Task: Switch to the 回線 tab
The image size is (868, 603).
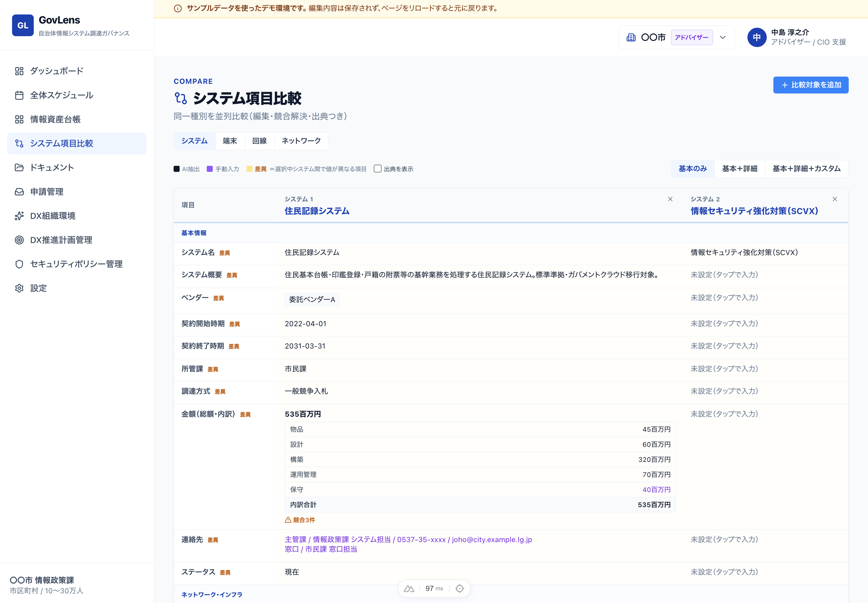Action: pyautogui.click(x=259, y=141)
